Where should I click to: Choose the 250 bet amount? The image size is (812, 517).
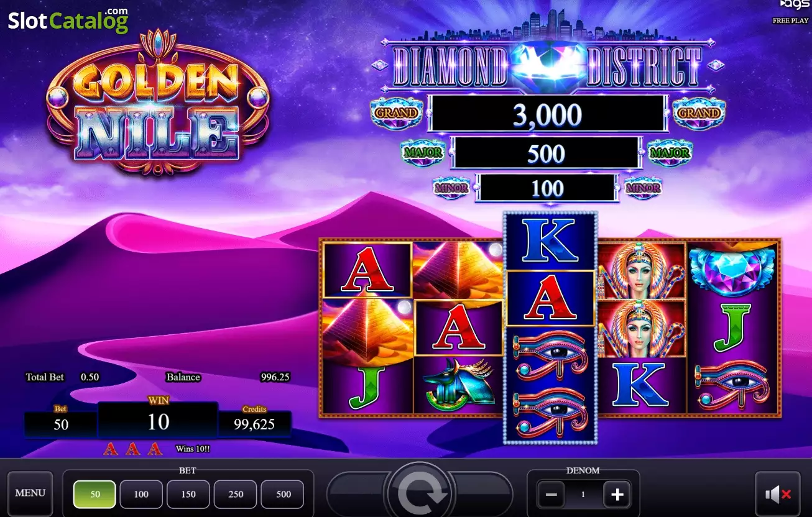tap(236, 495)
